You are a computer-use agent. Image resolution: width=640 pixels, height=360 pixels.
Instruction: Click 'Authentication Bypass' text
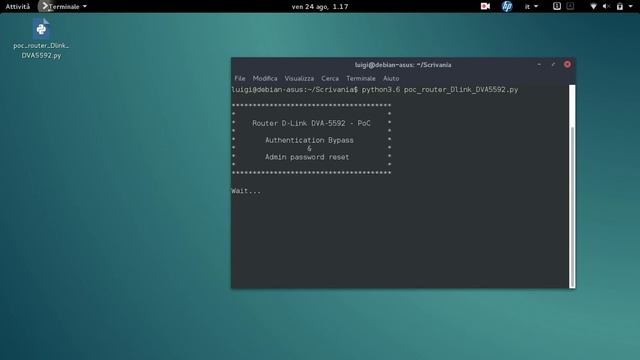click(309, 140)
